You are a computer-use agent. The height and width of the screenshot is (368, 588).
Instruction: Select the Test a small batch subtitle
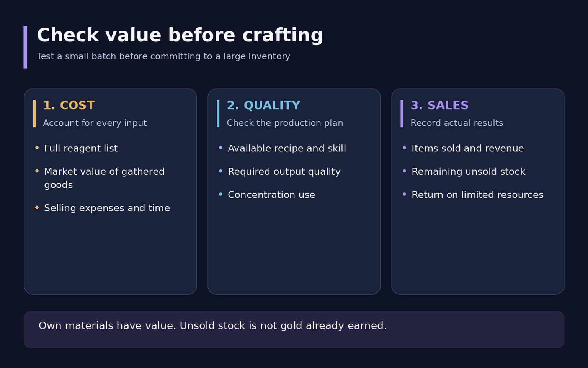coord(163,56)
